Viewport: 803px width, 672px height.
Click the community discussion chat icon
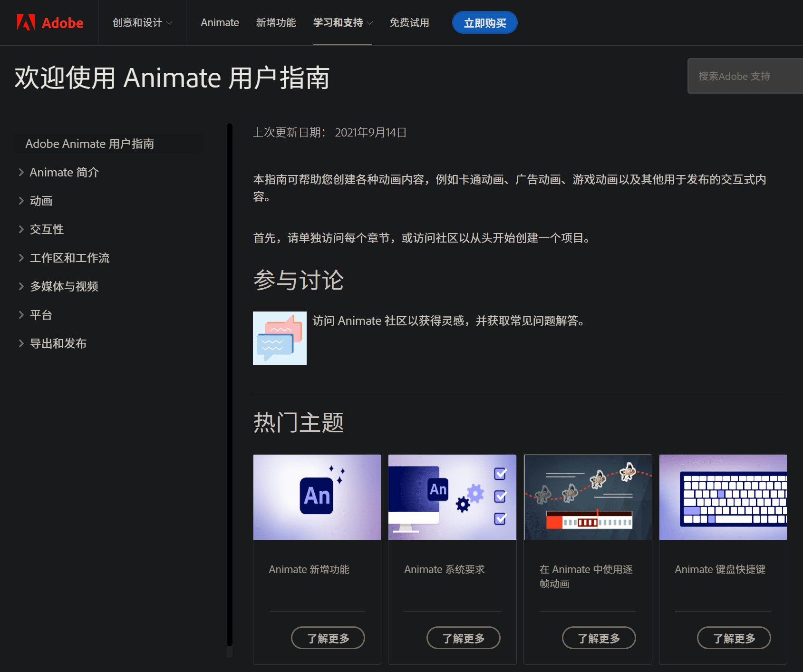280,338
